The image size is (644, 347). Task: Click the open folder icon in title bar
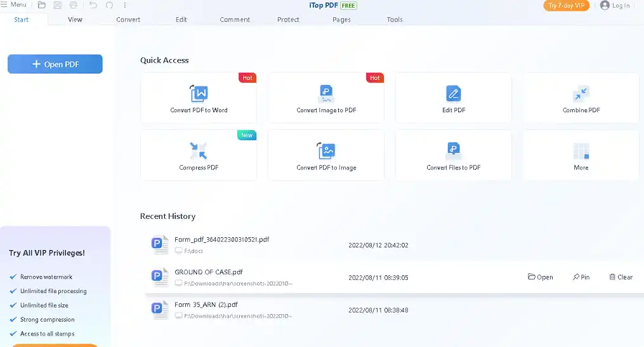click(x=42, y=5)
